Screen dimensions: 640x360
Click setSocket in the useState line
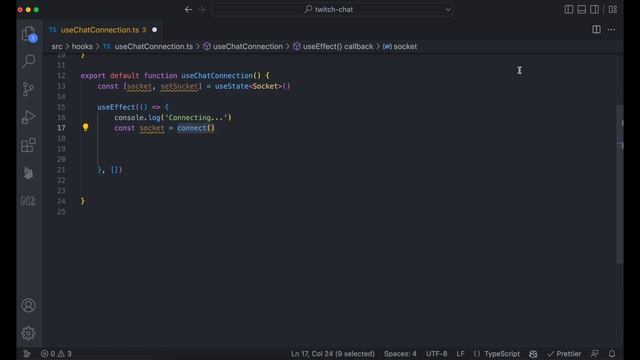coord(179,87)
